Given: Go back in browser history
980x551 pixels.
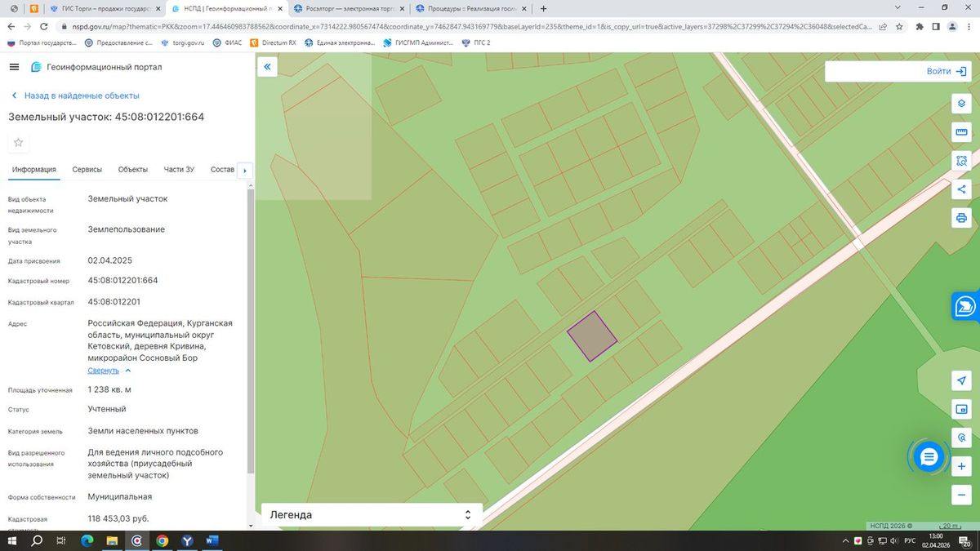Looking at the screenshot, I should click(x=11, y=26).
